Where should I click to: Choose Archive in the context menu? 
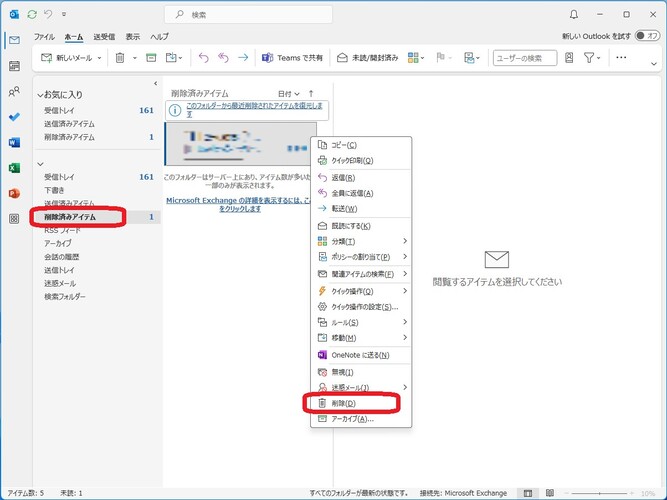[361, 419]
